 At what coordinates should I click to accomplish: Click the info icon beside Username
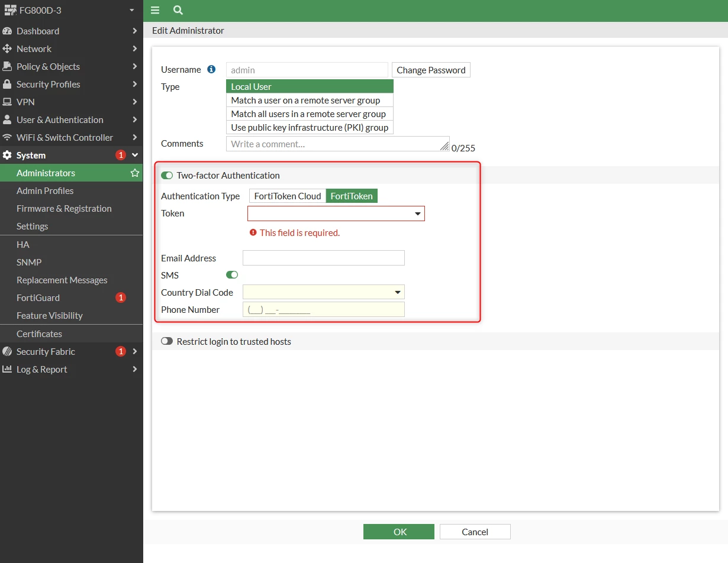click(x=211, y=69)
